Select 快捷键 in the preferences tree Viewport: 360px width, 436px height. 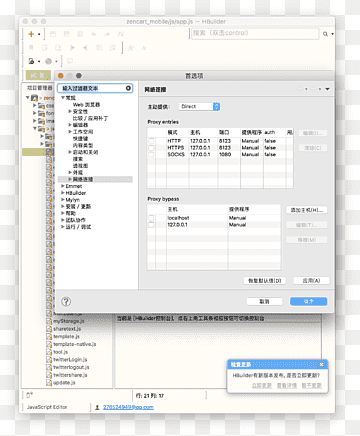tap(80, 138)
